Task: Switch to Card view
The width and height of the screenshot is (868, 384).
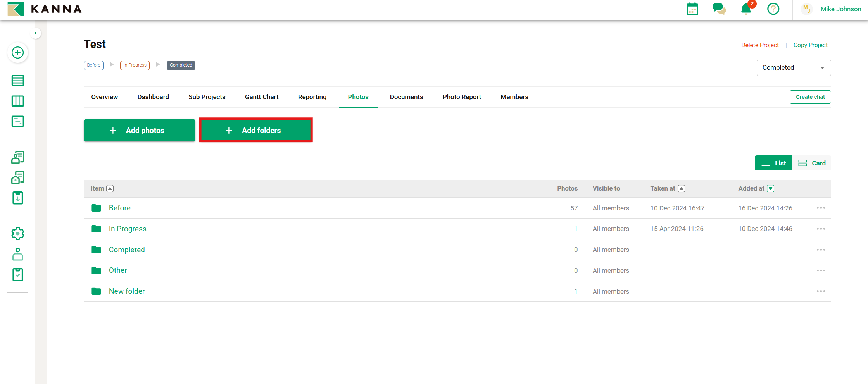Action: pos(811,163)
